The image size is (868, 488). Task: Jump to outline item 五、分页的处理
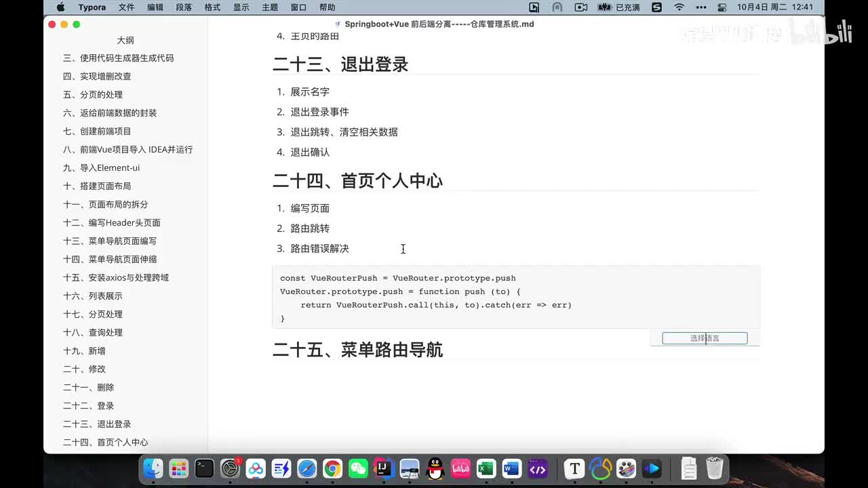coord(93,95)
